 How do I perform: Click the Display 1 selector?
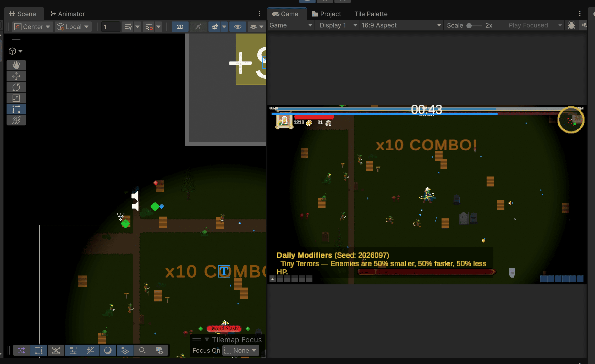pos(337,25)
